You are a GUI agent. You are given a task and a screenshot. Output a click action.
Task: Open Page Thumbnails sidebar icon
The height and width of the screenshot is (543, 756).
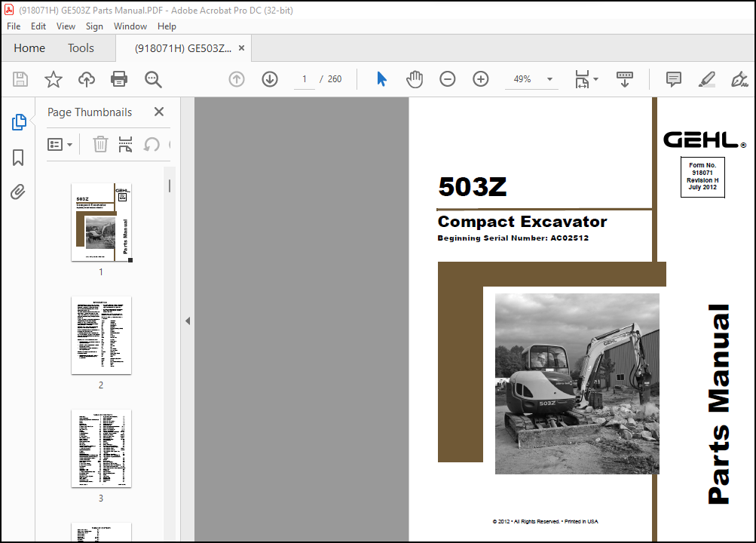pos(19,122)
